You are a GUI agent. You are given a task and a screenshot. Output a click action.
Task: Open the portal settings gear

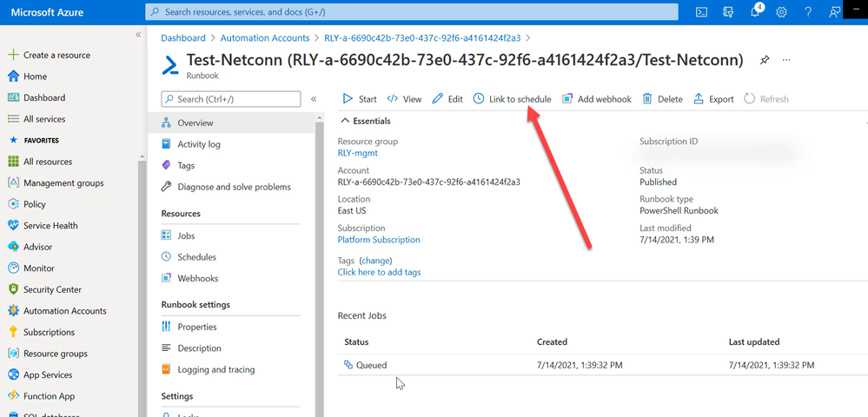point(781,12)
